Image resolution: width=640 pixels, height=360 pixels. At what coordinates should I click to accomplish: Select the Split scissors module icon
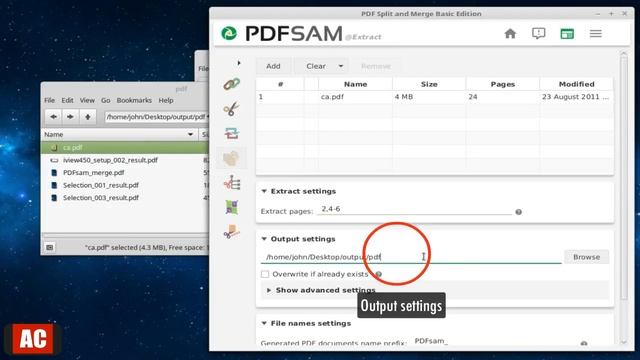coord(231,109)
